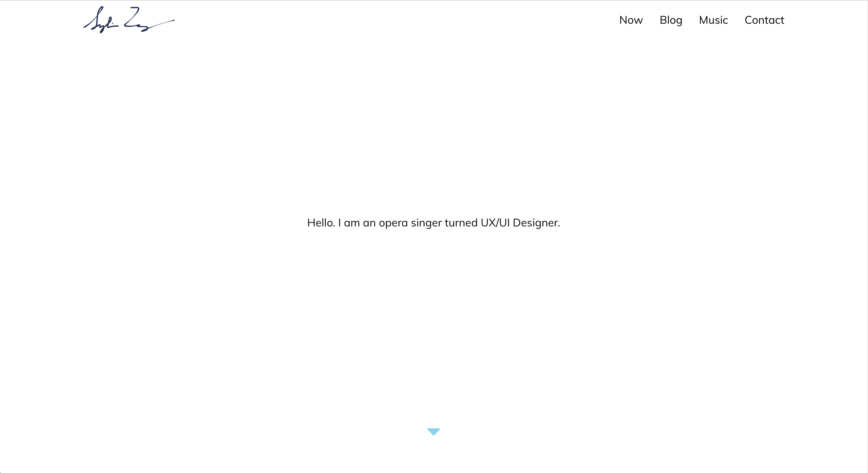Click the intro sentence starting with Hello
Image resolution: width=868 pixels, height=473 pixels.
[x=433, y=223]
